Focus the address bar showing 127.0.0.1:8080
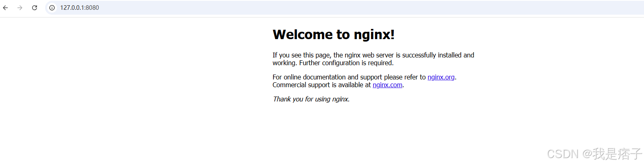 click(x=345, y=8)
